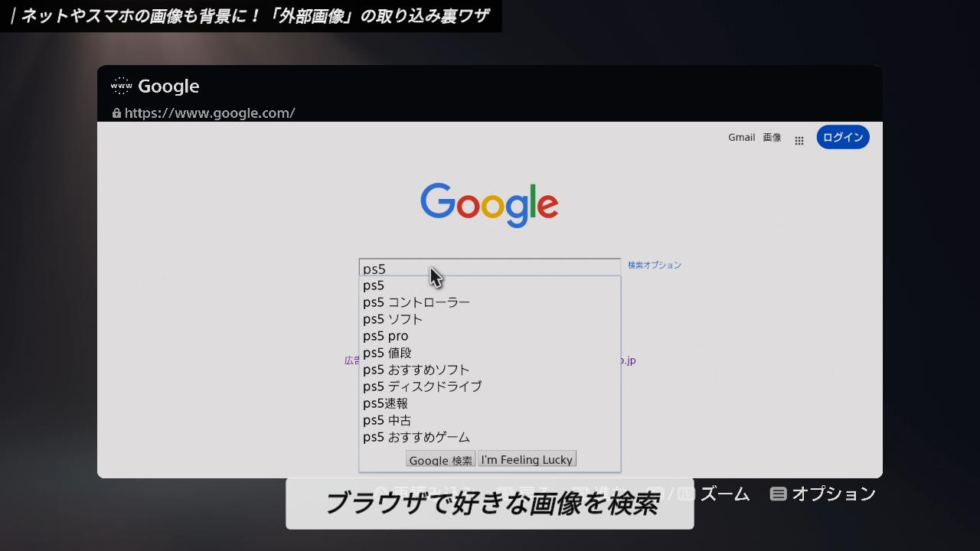Open the 画像 images link

(772, 138)
